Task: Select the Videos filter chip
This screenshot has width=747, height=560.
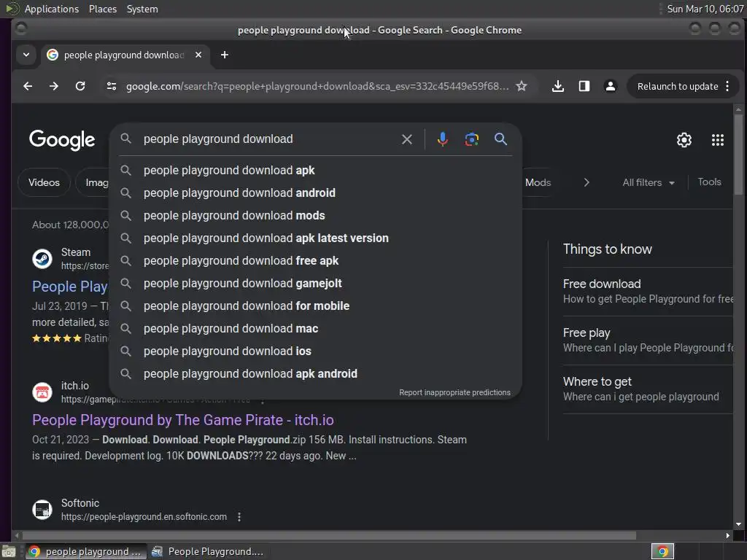Action: pyautogui.click(x=44, y=182)
